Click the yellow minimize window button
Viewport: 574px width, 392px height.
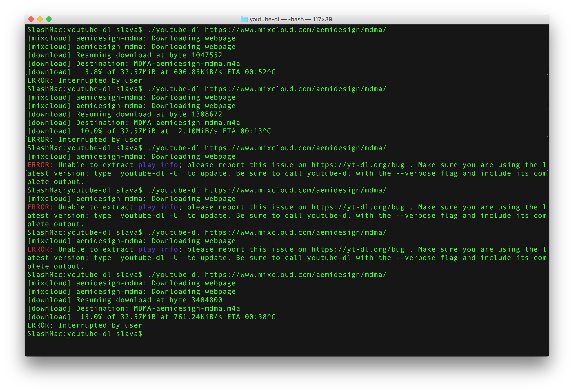point(40,19)
